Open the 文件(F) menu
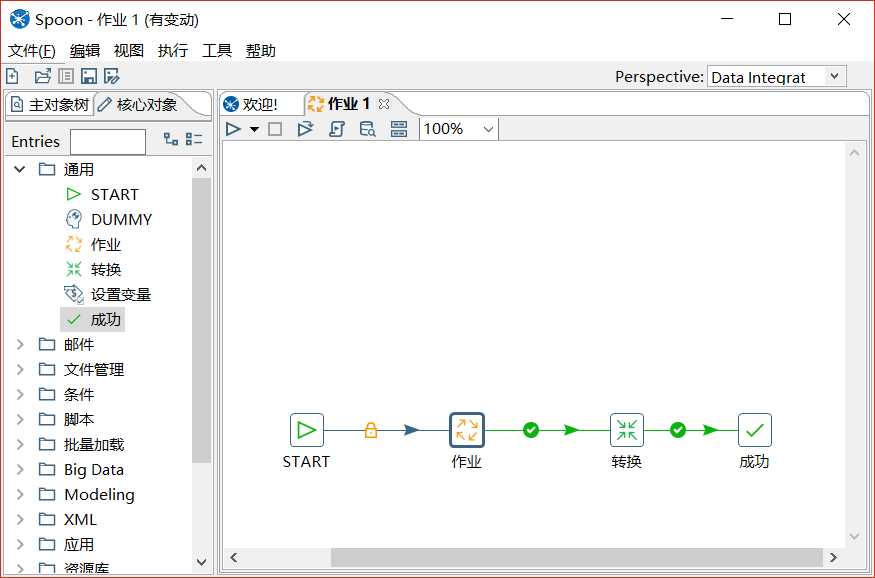875x578 pixels. 32,51
